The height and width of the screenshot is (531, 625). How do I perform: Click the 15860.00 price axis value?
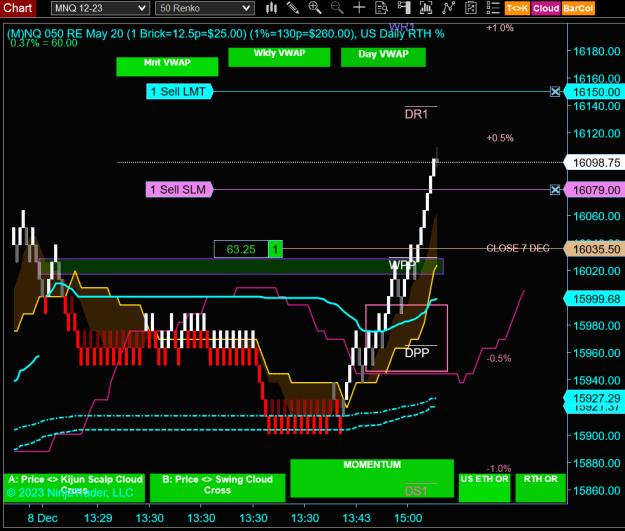(x=596, y=491)
